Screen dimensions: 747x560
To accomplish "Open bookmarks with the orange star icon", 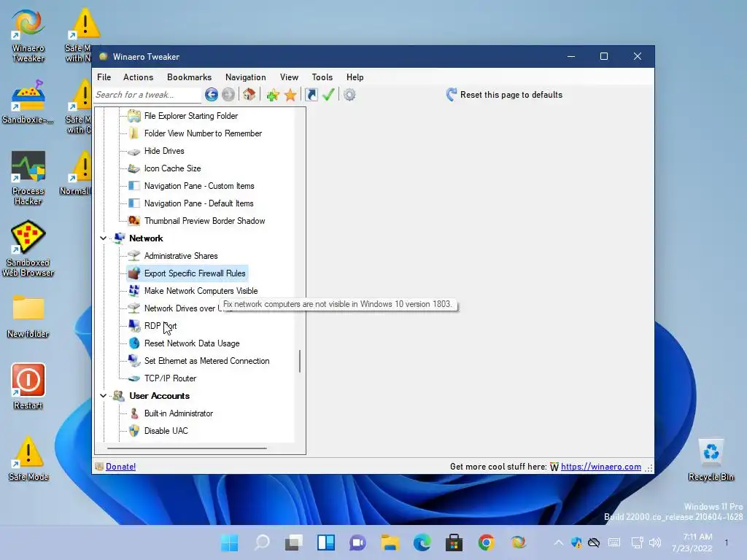I will [290, 96].
